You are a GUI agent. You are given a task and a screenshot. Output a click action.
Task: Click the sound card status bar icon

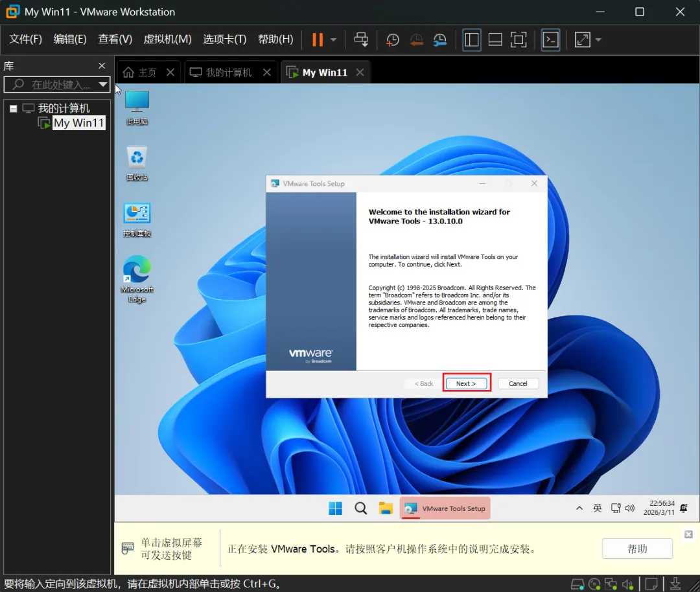tap(627, 584)
